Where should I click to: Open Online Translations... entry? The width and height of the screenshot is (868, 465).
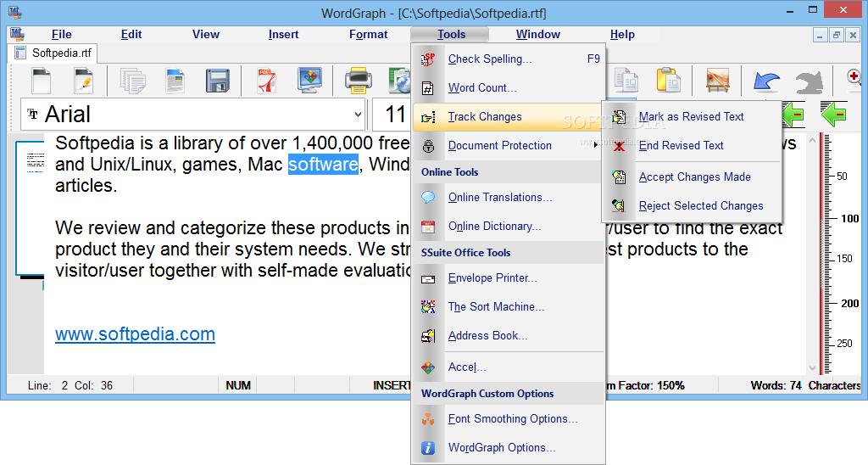tap(509, 198)
